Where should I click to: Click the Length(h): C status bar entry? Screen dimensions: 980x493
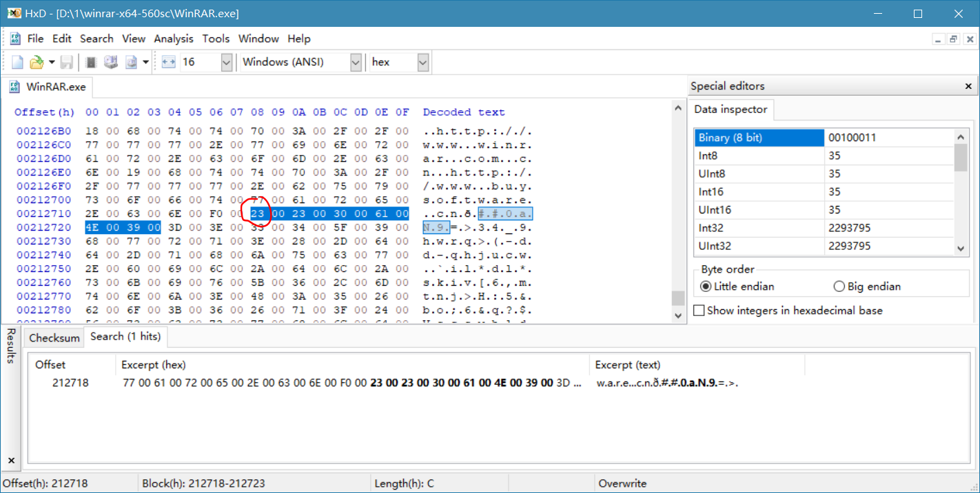[x=405, y=483]
